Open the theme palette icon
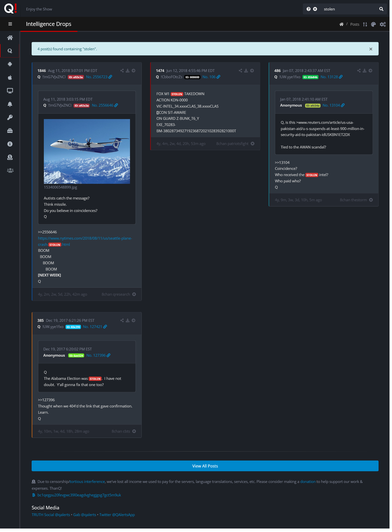 point(373,24)
